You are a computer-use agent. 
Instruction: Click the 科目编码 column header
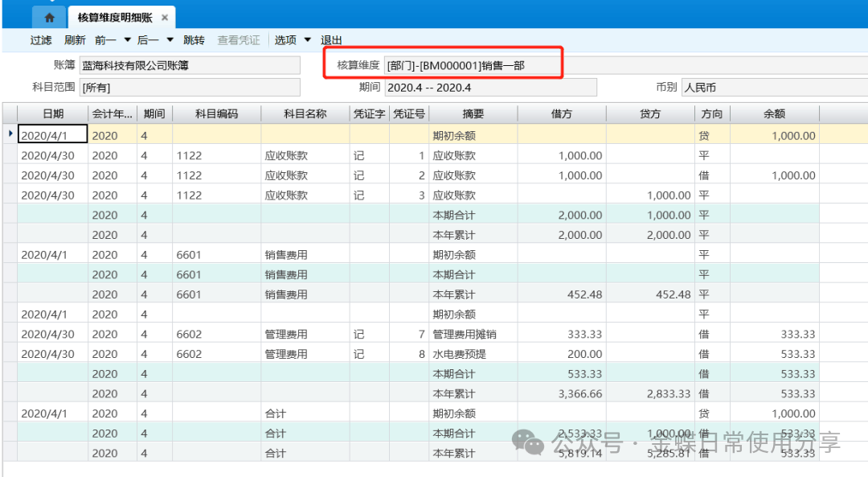[x=216, y=114]
